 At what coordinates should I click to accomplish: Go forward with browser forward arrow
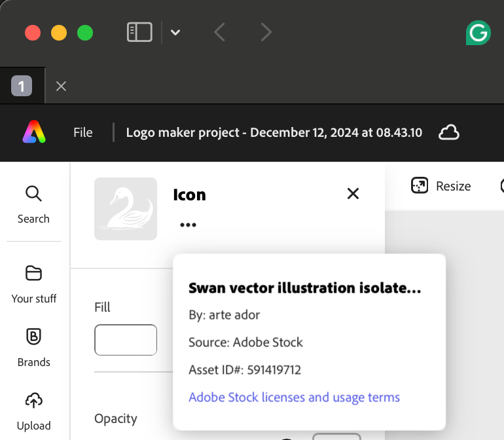point(266,32)
